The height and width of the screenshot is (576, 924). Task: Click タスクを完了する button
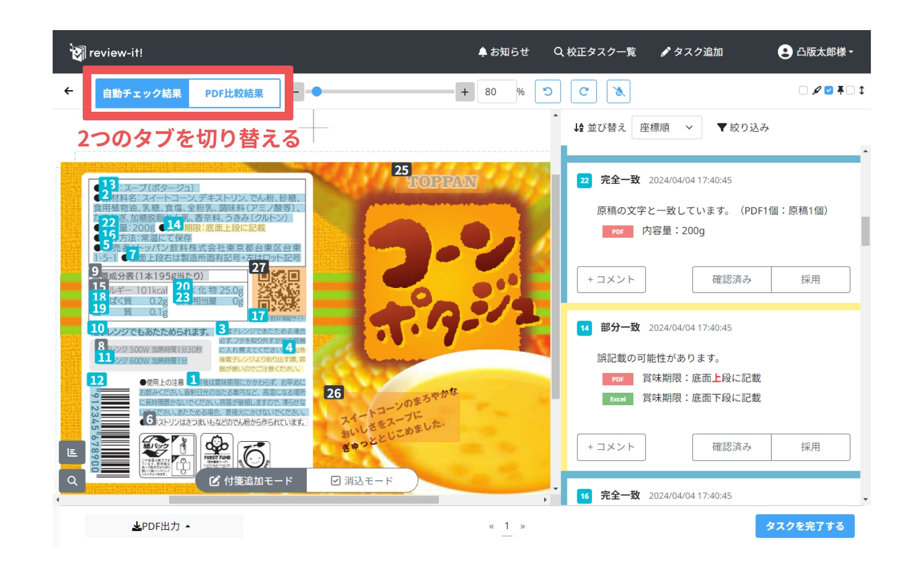805,526
